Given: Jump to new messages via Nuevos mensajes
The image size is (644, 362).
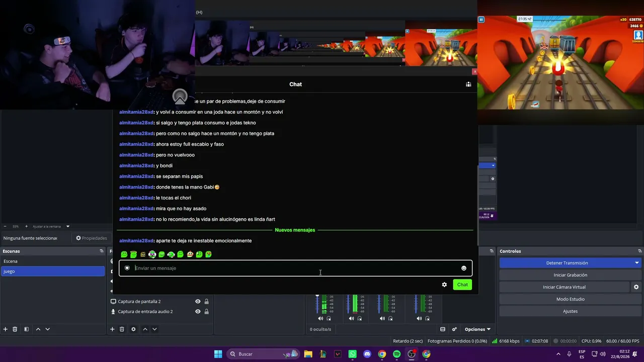Looking at the screenshot, I should click(295, 230).
